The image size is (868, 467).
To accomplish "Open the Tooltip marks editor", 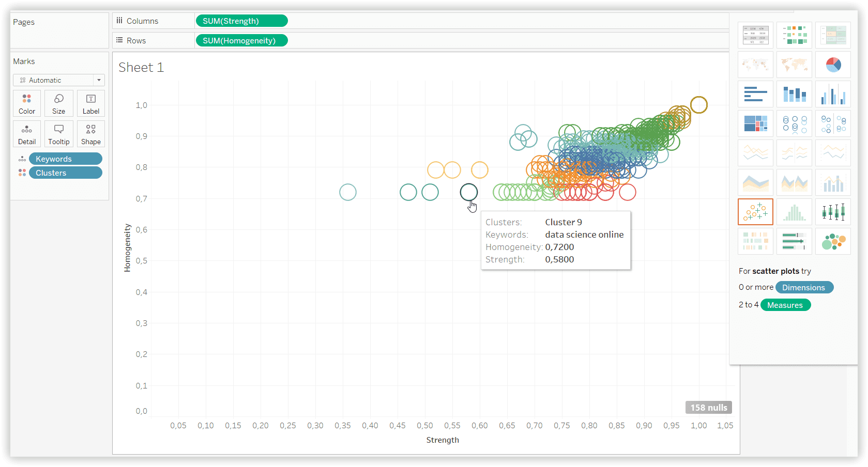I will (59, 134).
